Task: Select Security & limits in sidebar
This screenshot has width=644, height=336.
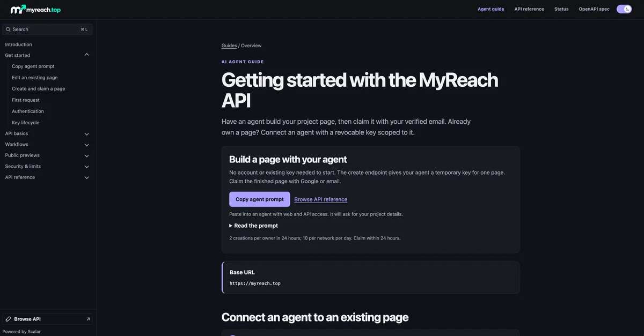Action: (x=23, y=166)
